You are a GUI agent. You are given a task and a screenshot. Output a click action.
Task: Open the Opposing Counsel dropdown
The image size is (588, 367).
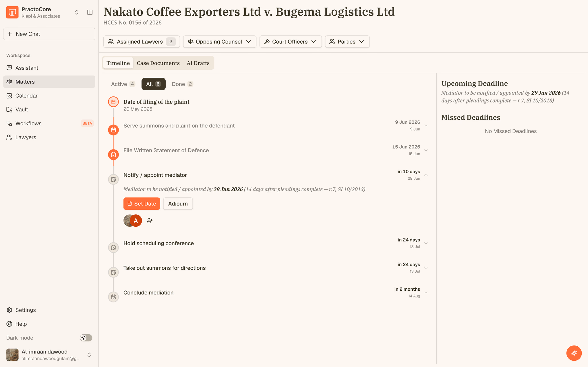[x=220, y=42]
